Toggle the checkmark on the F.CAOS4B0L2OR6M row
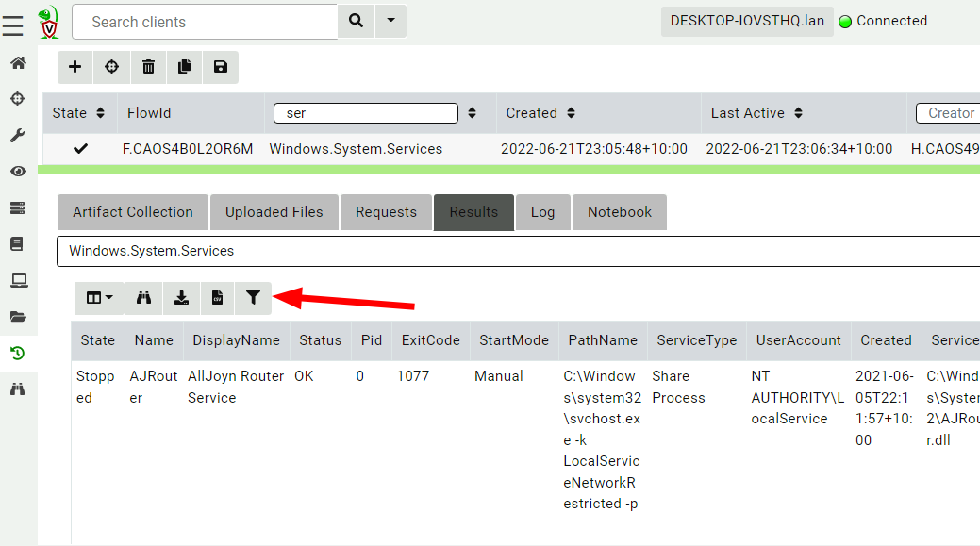Image resolution: width=980 pixels, height=546 pixels. pos(80,148)
